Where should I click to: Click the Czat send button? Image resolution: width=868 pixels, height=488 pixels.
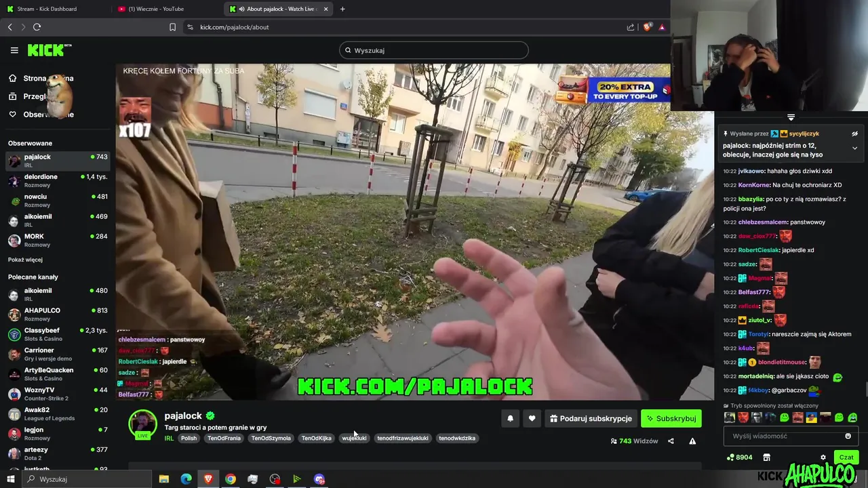tap(846, 457)
